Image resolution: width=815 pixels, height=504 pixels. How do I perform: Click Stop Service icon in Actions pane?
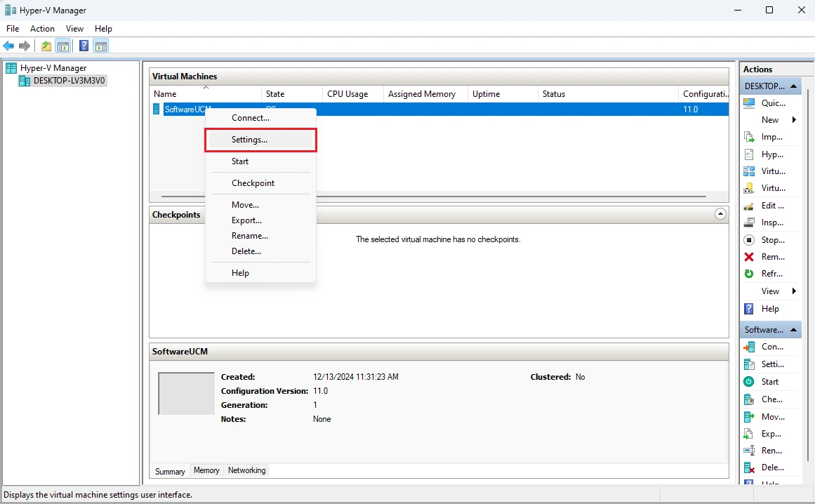749,240
